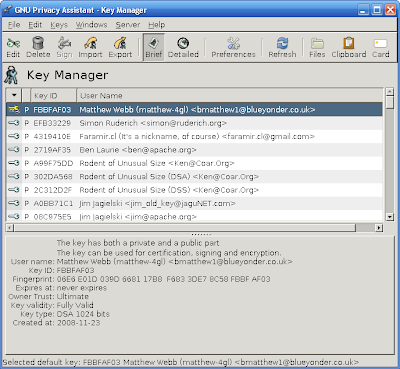Select the Faramir.cl key row
Image resolution: width=400 pixels, height=369 pixels.
click(x=194, y=136)
